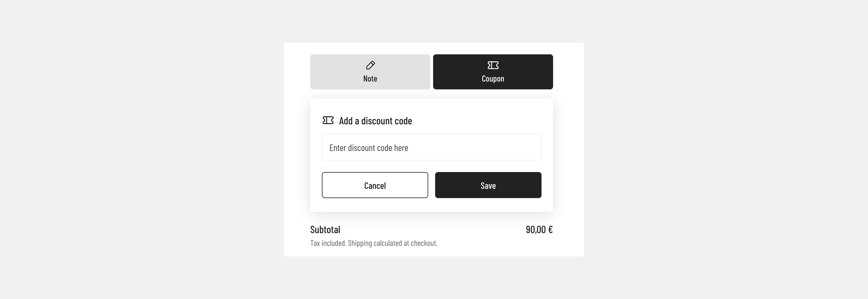Apply the coupon with the dark Save button
The width and height of the screenshot is (868, 299).
[488, 185]
